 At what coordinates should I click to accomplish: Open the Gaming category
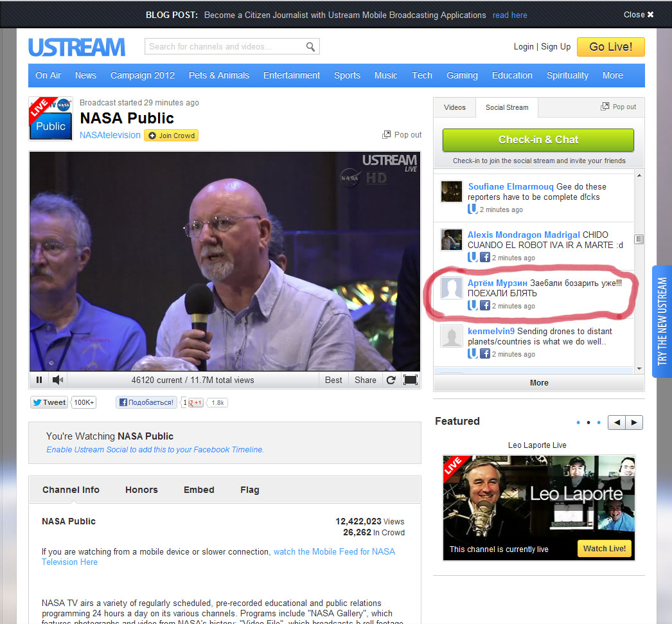pyautogui.click(x=462, y=75)
